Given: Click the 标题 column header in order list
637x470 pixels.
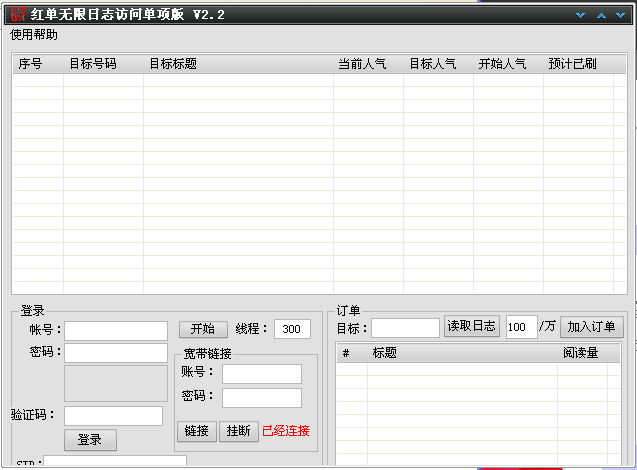Looking at the screenshot, I should [x=462, y=353].
